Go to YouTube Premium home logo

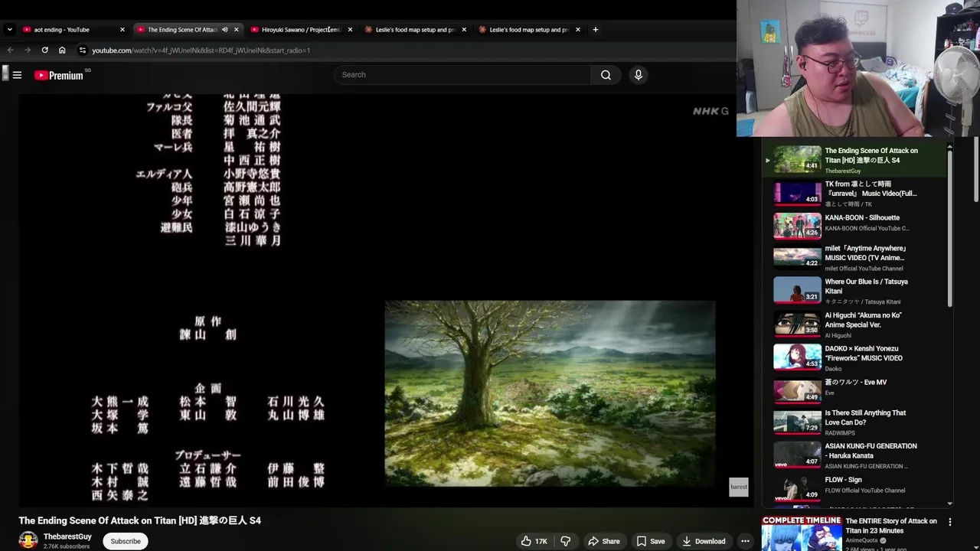tap(59, 75)
